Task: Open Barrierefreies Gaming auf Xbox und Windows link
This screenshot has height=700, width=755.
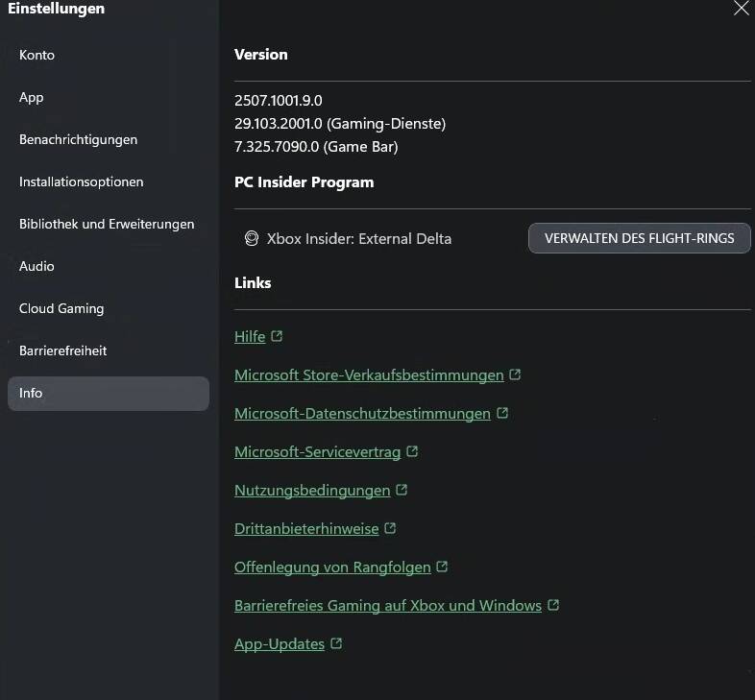Action: coord(388,606)
